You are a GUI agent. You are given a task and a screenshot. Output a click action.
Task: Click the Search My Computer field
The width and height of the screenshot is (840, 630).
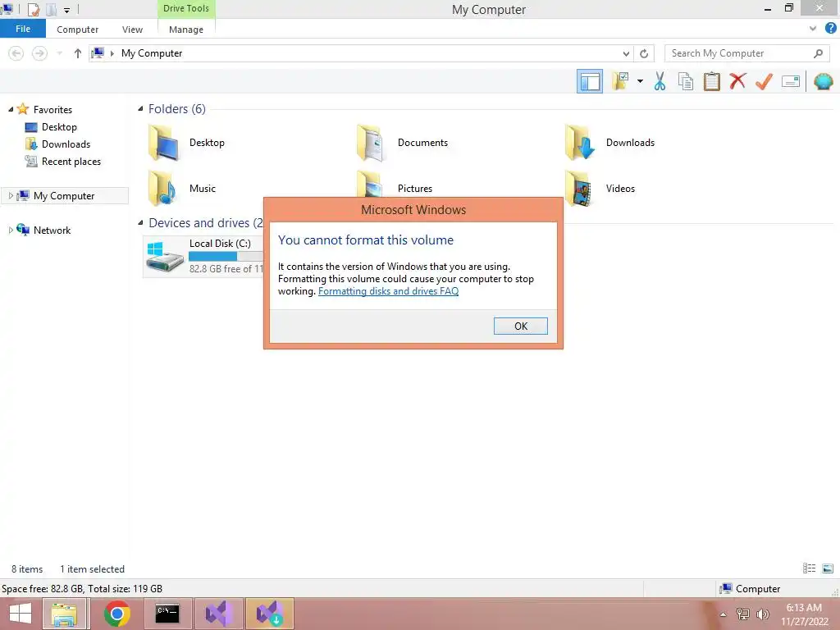(746, 53)
